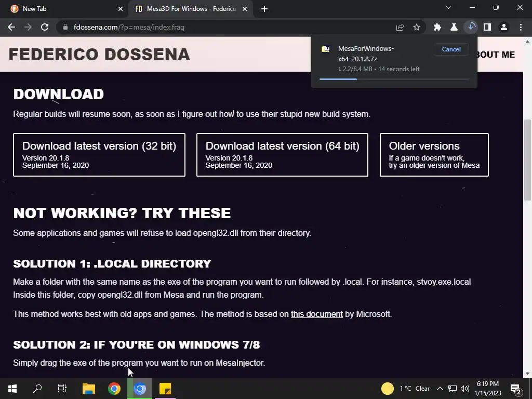532x399 pixels.
Task: Click the sentence about refusing to load opengl32.dll
Action: (162, 233)
